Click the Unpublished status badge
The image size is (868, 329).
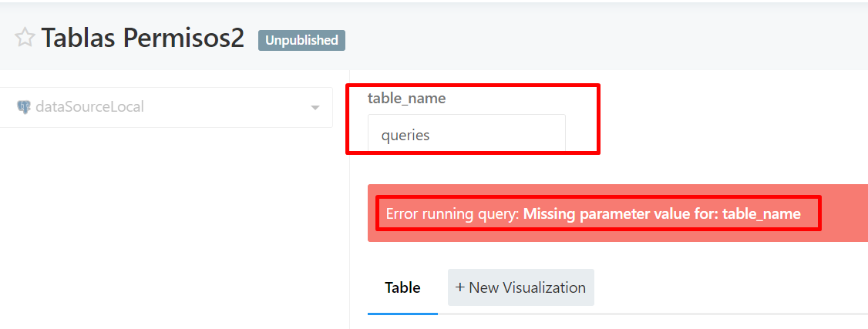click(301, 40)
